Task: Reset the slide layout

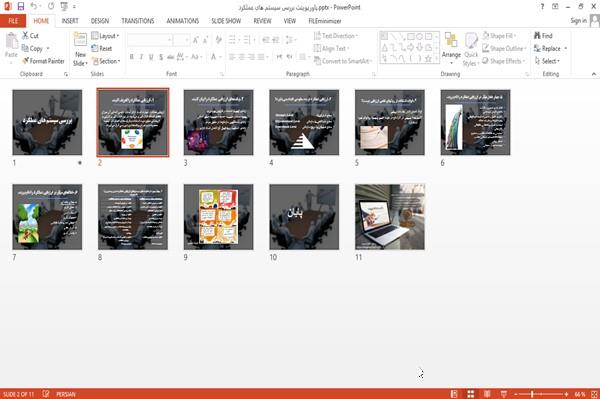Action: (102, 49)
